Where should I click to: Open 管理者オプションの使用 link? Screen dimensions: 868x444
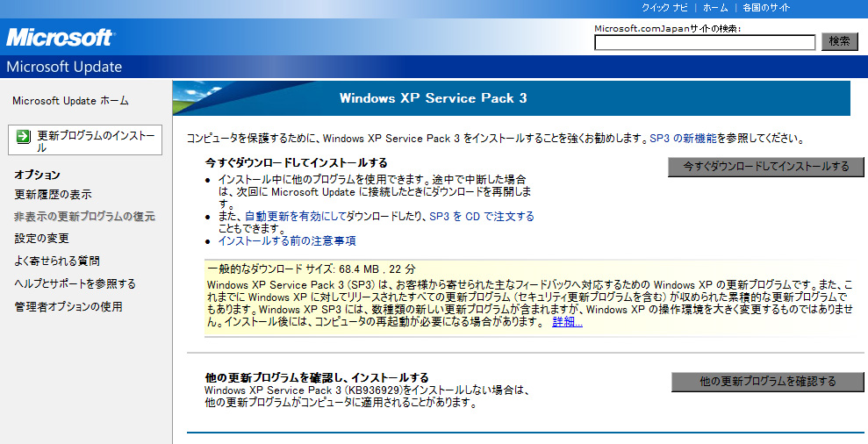click(x=68, y=307)
